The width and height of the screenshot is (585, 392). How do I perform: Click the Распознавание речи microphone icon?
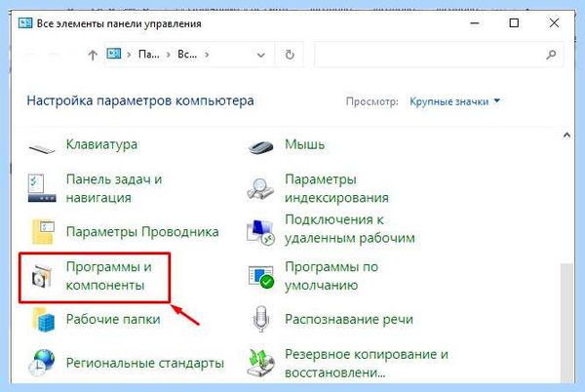(x=260, y=319)
